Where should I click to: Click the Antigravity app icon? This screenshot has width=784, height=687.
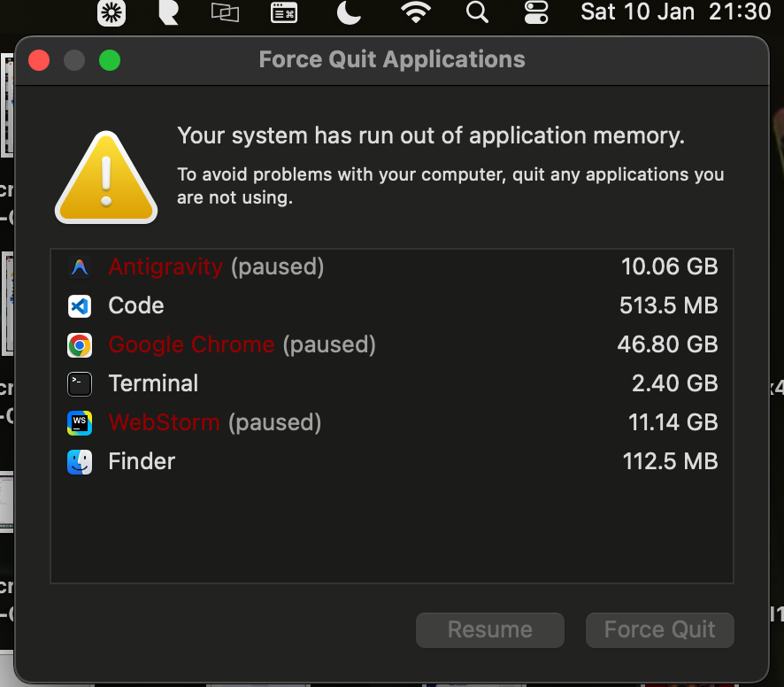[80, 266]
